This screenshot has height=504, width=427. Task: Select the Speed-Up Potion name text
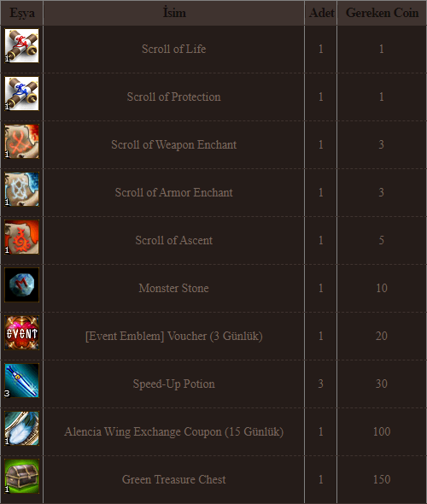pos(174,384)
